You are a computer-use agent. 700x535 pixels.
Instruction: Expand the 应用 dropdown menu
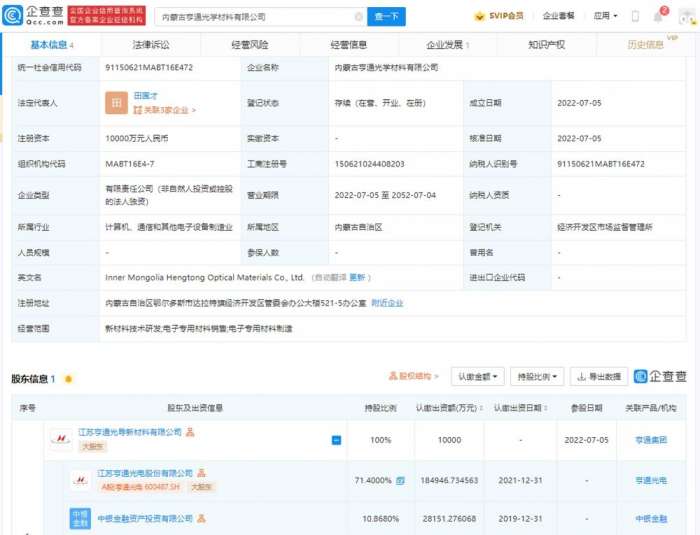pyautogui.click(x=604, y=17)
